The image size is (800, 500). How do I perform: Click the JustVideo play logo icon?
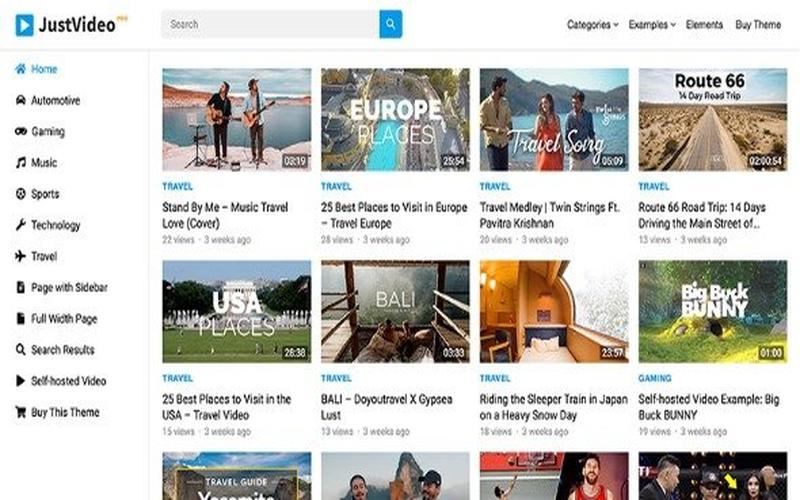point(24,25)
